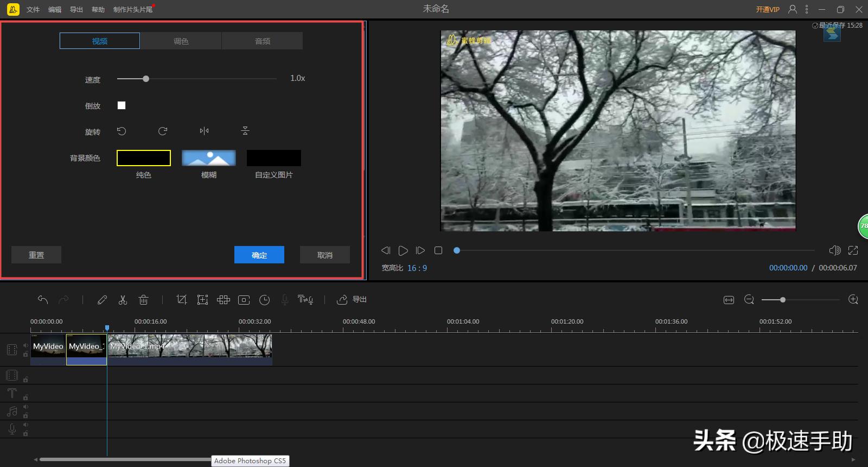The width and height of the screenshot is (868, 467).
Task: Click the 确定 confirm button
Action: (x=259, y=255)
